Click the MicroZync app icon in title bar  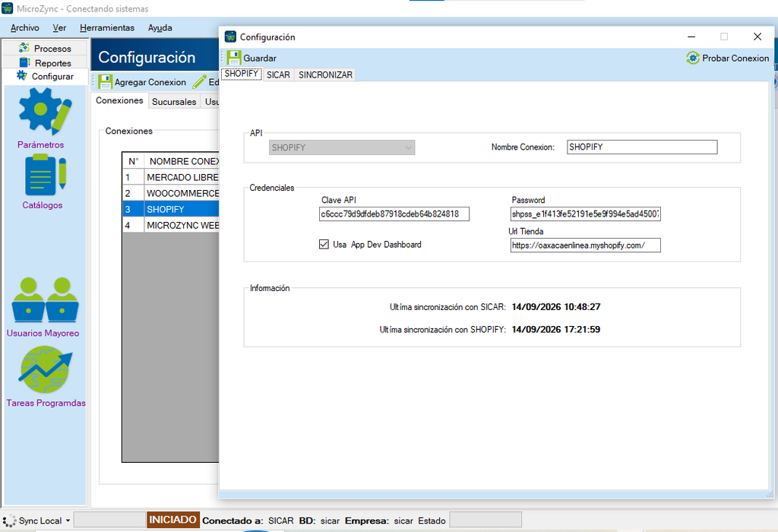click(x=8, y=8)
